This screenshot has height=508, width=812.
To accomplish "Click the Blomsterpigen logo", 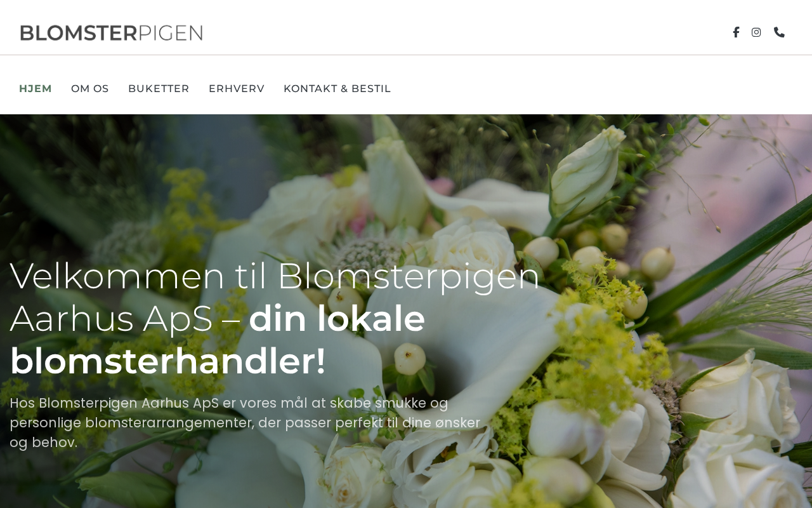I will pyautogui.click(x=112, y=33).
